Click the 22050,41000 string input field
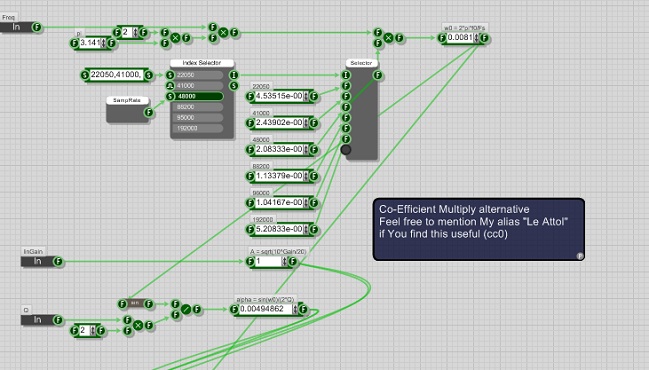 point(116,75)
